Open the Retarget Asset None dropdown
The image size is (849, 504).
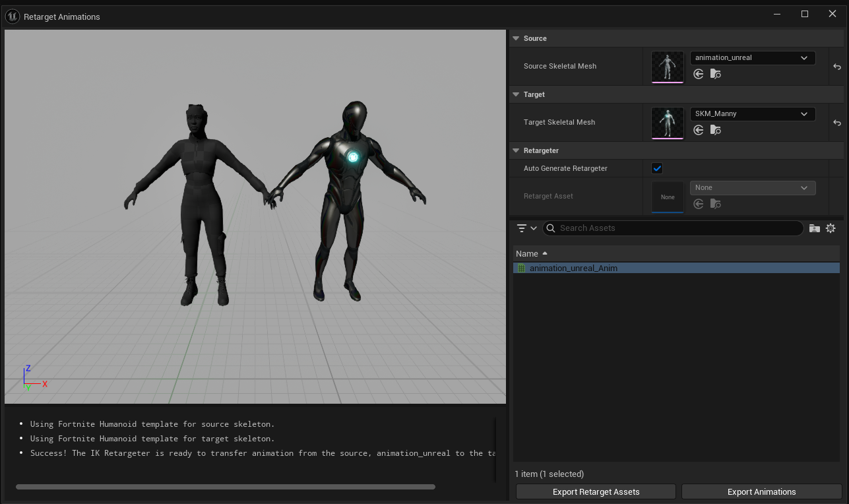click(753, 188)
